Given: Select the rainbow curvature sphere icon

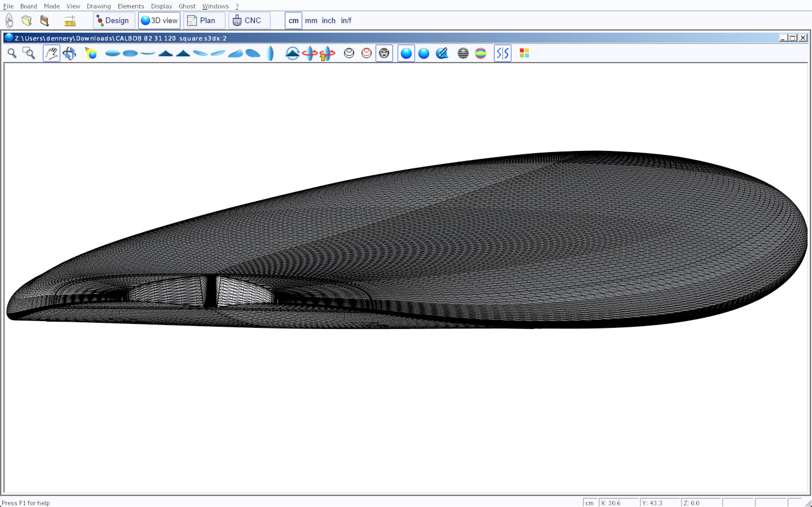Looking at the screenshot, I should [480, 53].
